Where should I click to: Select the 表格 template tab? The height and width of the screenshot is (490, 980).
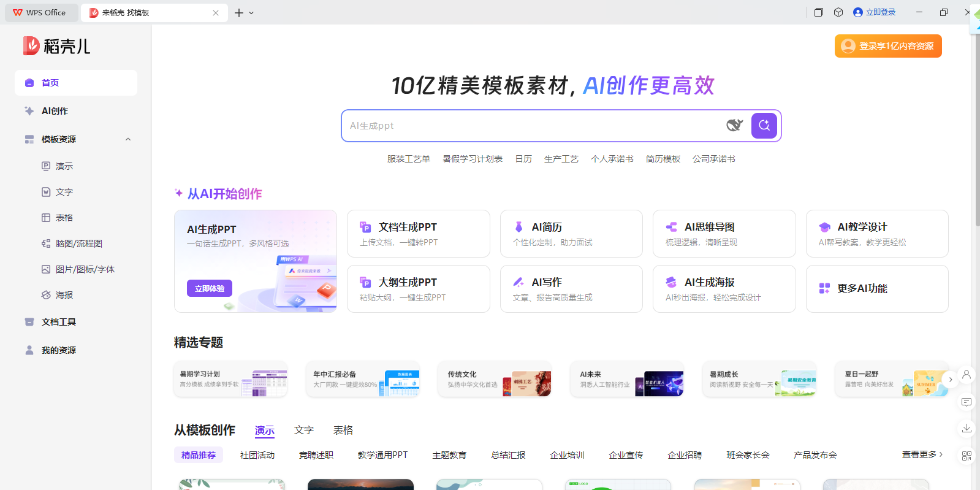[x=343, y=431]
